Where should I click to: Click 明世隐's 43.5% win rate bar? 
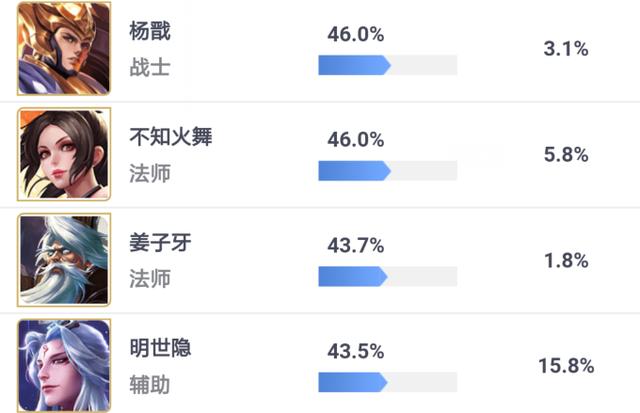click(x=388, y=382)
